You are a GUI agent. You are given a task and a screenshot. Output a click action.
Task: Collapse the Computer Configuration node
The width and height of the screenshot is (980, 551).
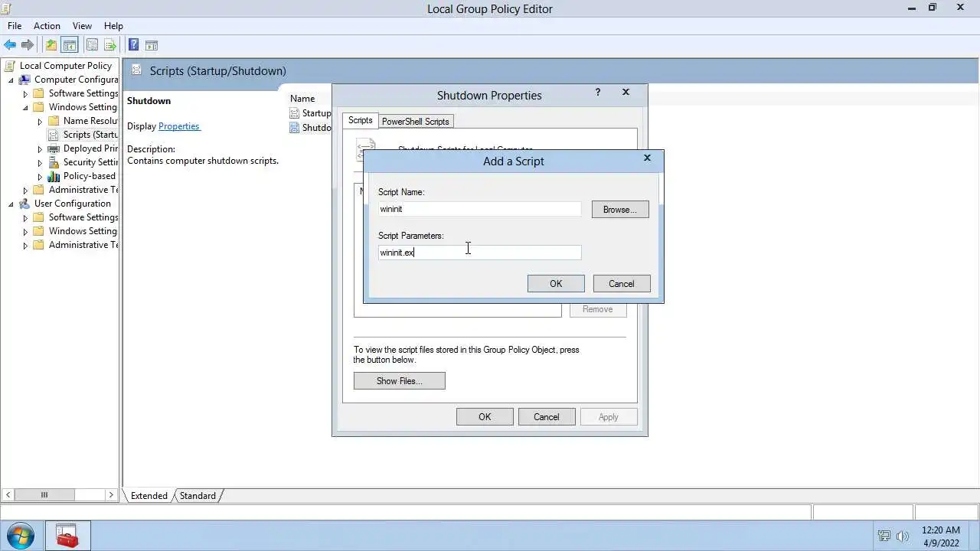tap(11, 80)
